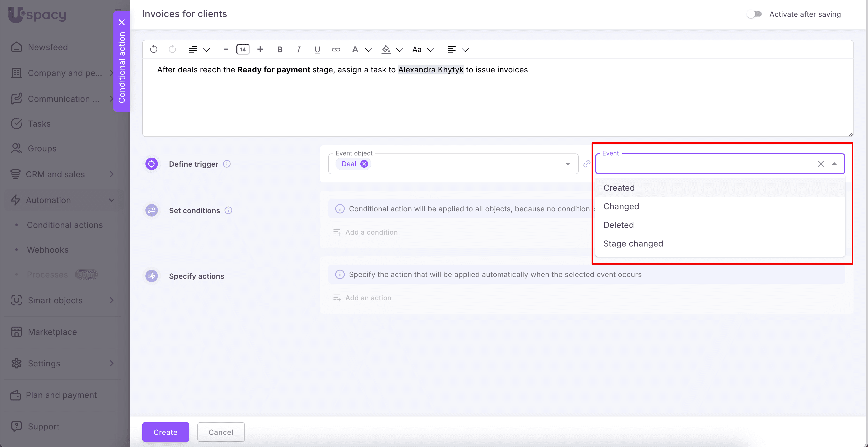Apply italic formatting to text
Screen dimensions: 868x447
298,50
